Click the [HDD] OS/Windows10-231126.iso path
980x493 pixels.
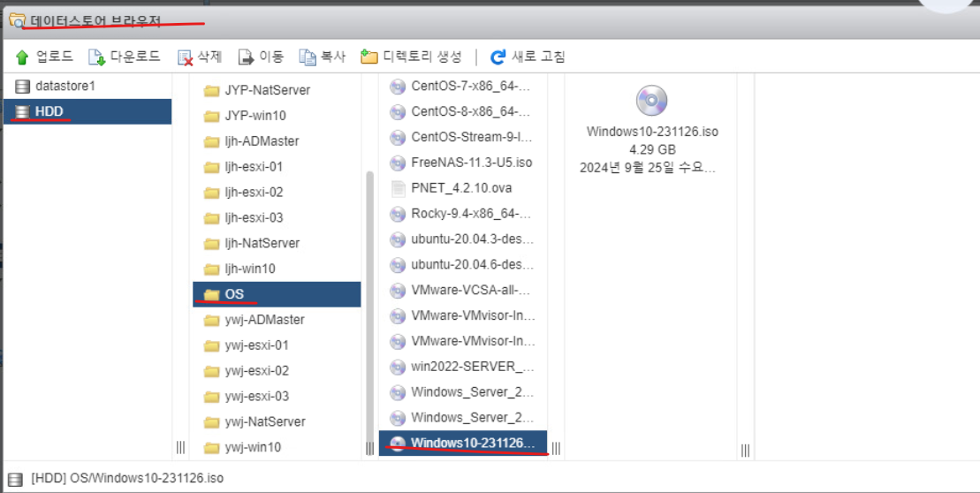click(127, 479)
